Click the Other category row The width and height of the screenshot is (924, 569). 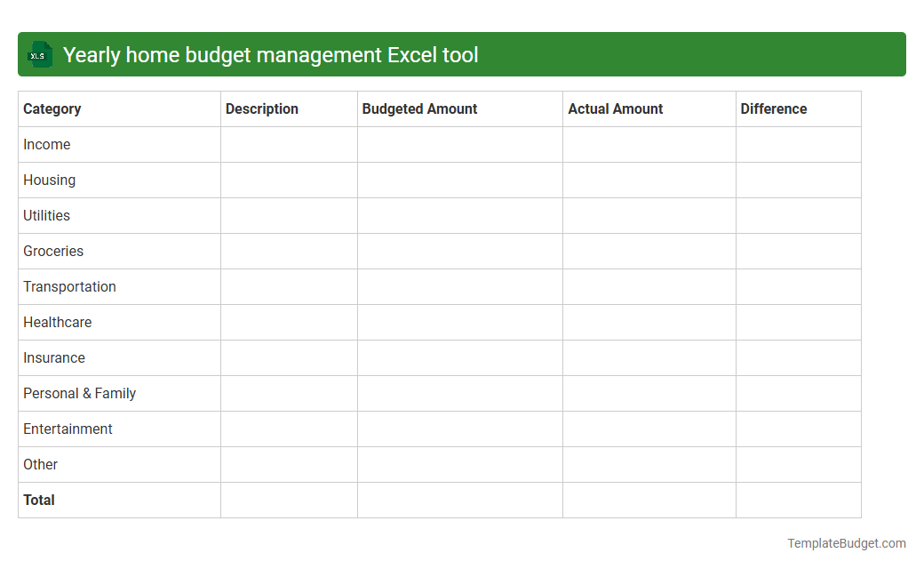pos(40,464)
